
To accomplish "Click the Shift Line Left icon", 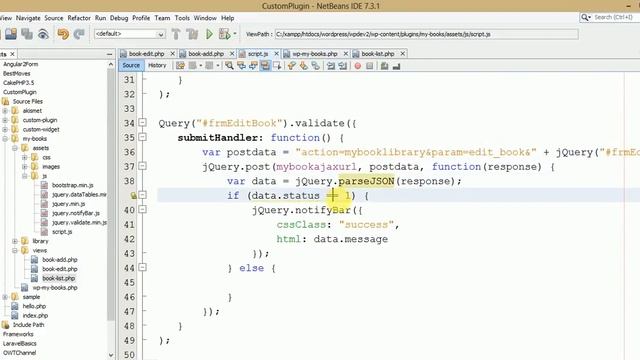I will click(x=331, y=66).
